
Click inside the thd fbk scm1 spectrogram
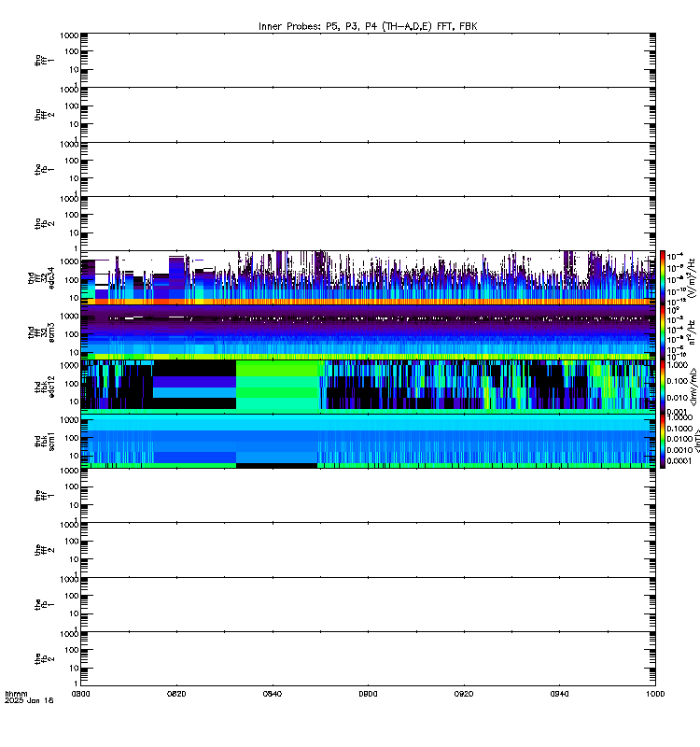pyautogui.click(x=368, y=441)
